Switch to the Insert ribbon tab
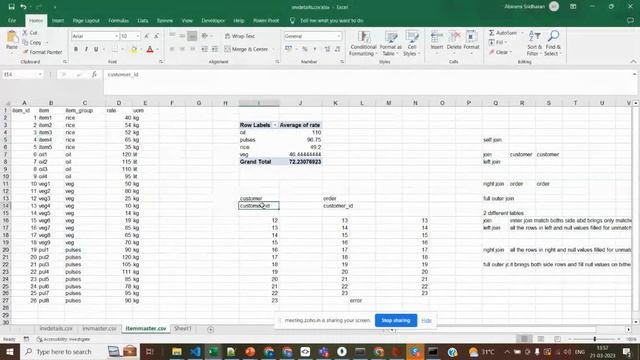The width and height of the screenshot is (640, 360). click(x=58, y=20)
